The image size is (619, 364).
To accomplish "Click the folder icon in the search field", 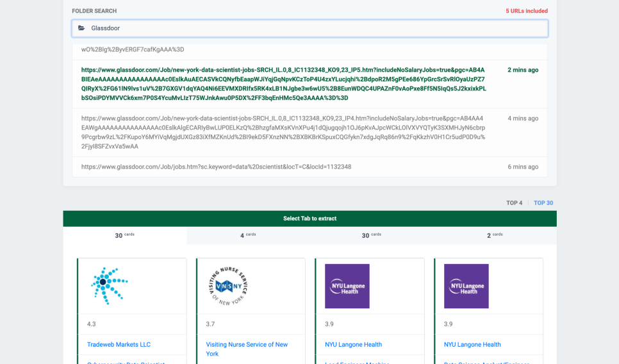I will point(81,28).
